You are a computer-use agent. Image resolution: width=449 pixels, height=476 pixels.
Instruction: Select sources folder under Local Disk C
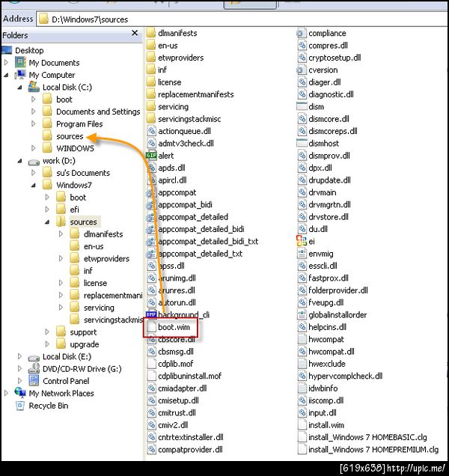click(70, 136)
